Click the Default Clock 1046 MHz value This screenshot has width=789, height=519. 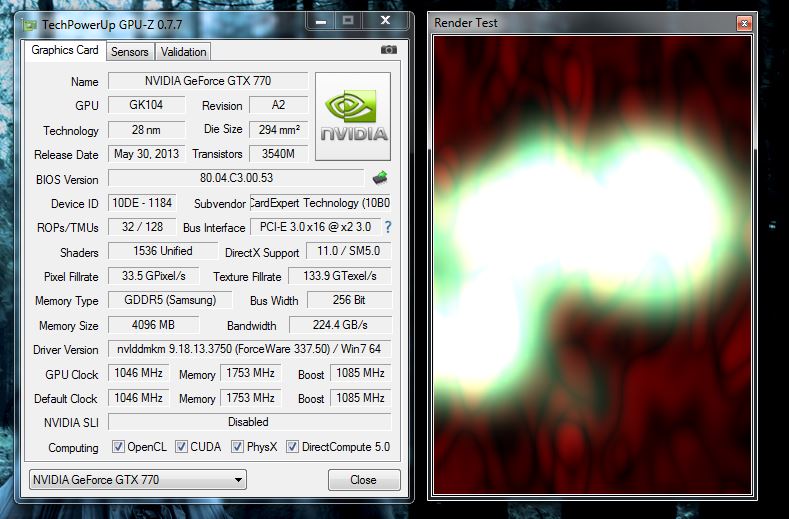tap(138, 398)
